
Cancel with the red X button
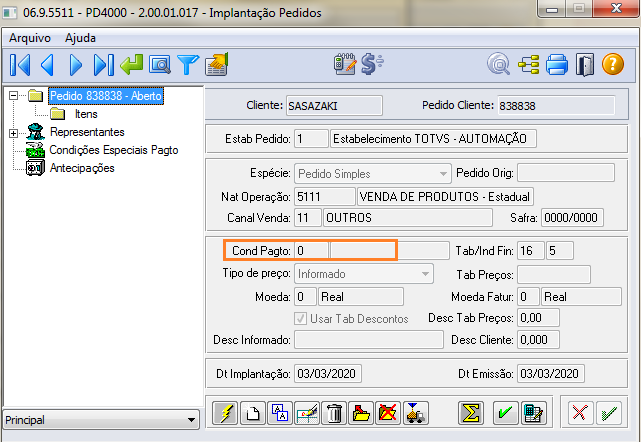click(x=580, y=413)
